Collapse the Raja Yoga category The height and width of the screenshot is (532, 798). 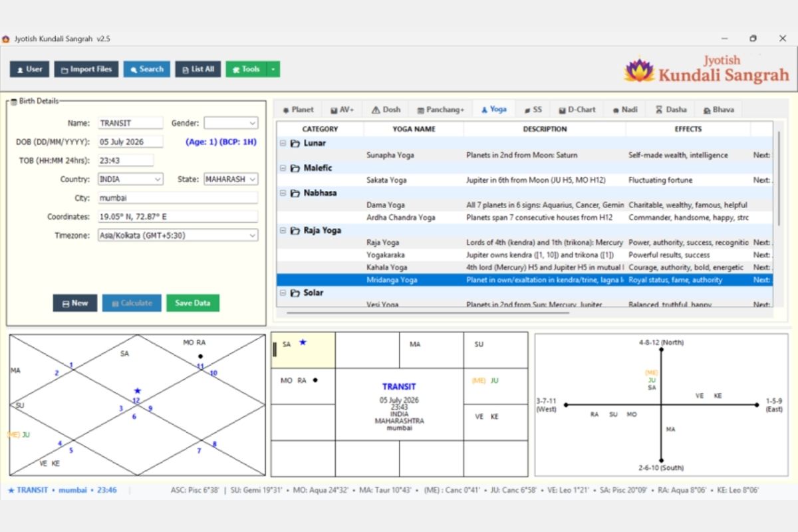coord(283,231)
